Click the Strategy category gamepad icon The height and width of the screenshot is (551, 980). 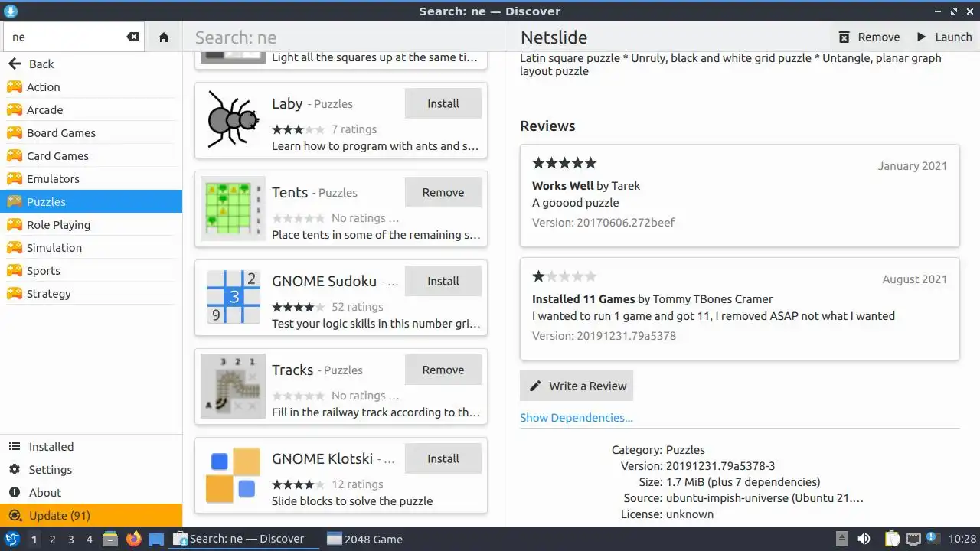pos(14,294)
